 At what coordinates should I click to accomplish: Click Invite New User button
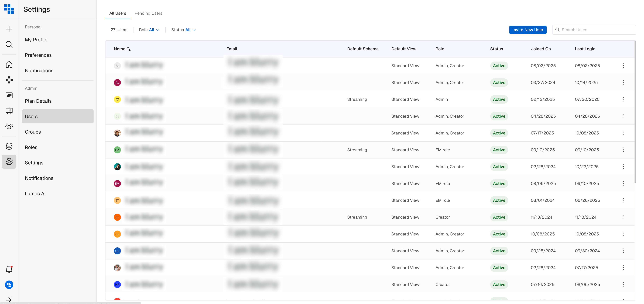pyautogui.click(x=527, y=30)
